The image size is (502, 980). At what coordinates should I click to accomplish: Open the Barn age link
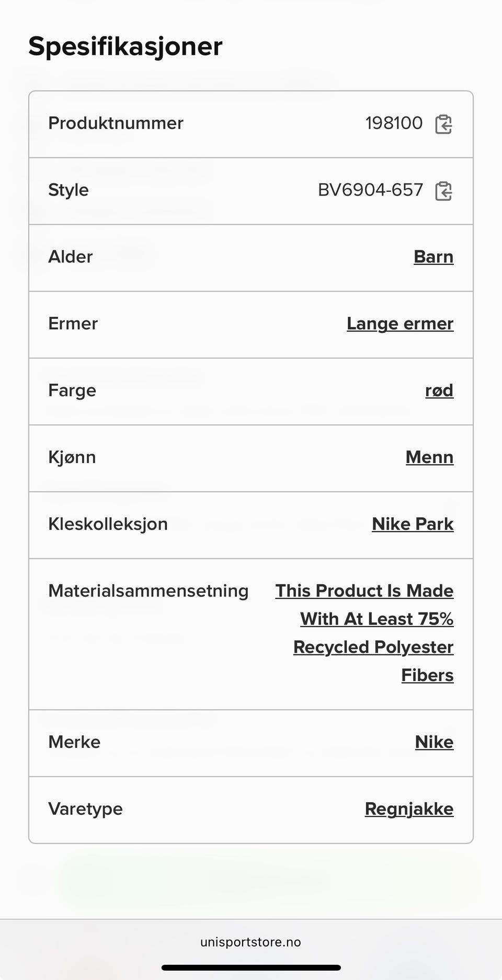(x=433, y=257)
